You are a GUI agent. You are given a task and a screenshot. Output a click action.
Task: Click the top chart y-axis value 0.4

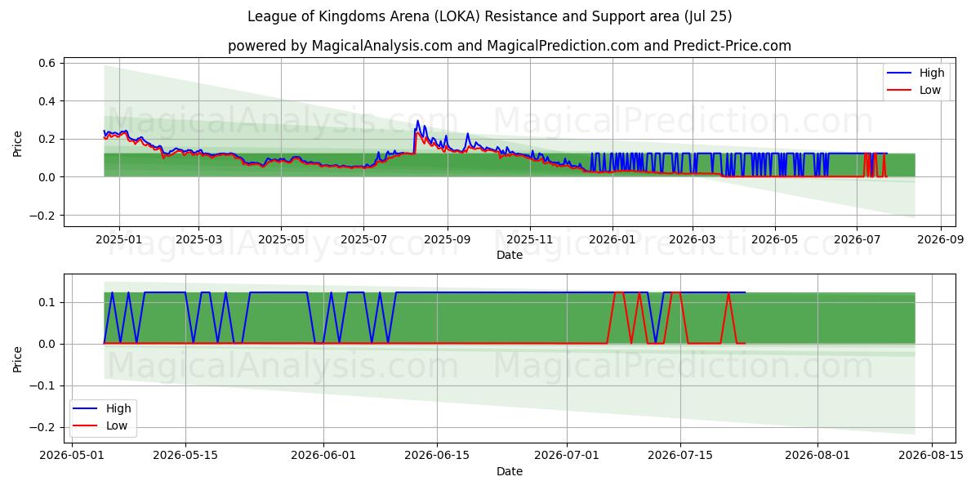[47, 101]
